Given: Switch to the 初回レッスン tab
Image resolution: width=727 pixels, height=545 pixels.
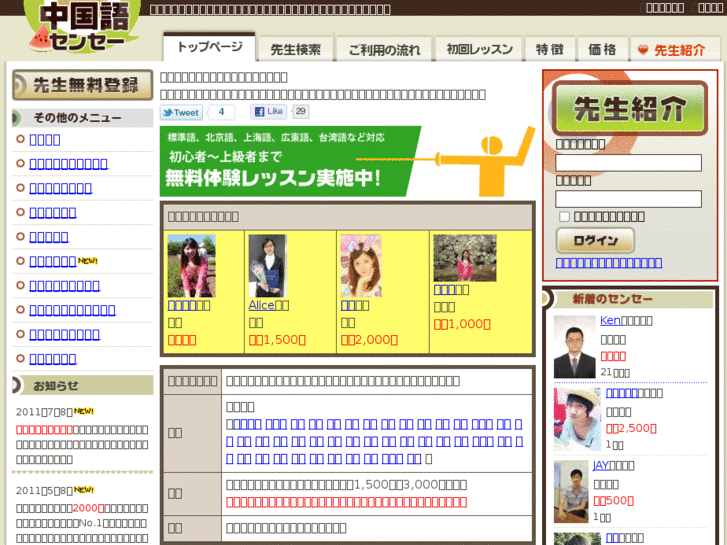Looking at the screenshot, I should click(x=479, y=49).
